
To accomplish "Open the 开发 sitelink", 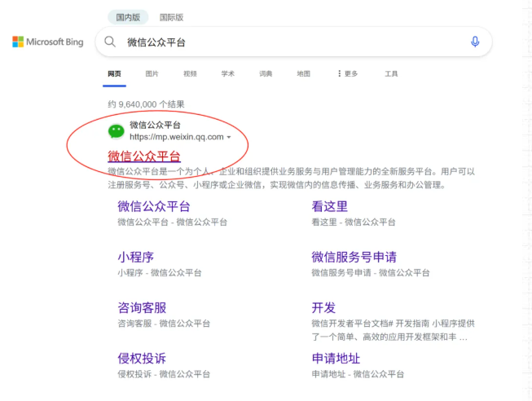I will [x=323, y=307].
